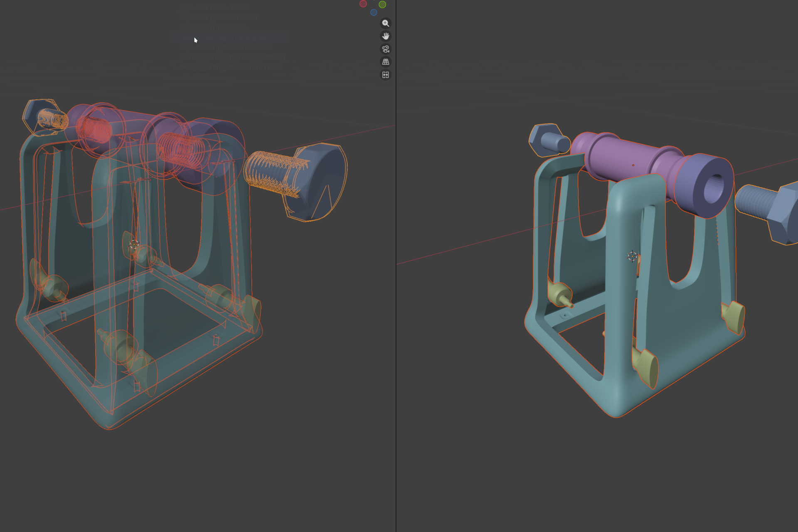Switch perspective/orthographic with the grid gizmo

tap(385, 62)
